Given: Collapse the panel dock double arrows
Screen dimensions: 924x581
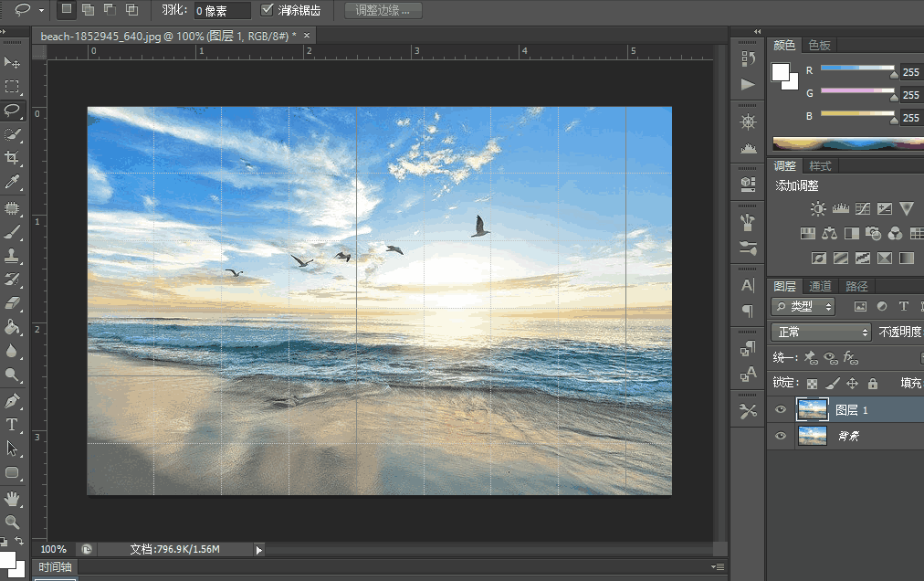Looking at the screenshot, I should pyautogui.click(x=757, y=31).
